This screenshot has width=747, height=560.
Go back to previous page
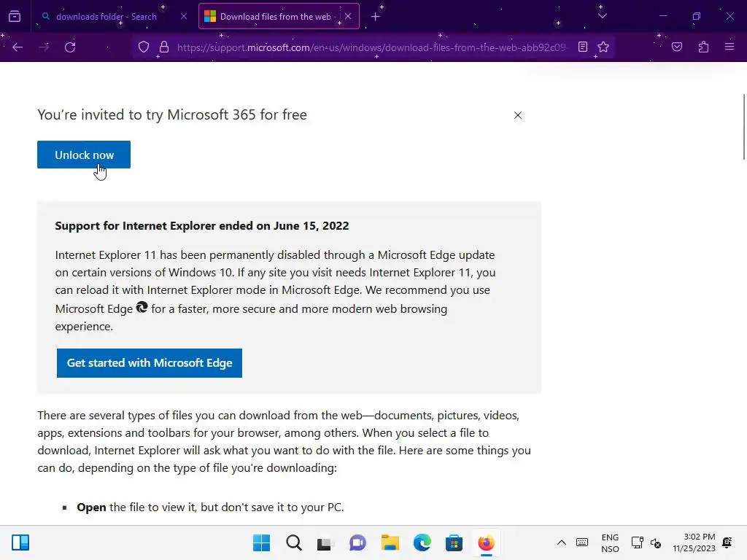tap(18, 47)
